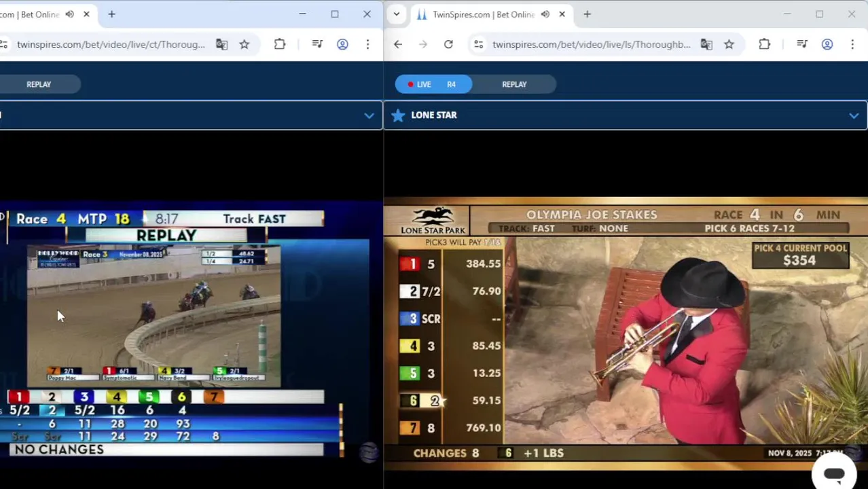Open the profile icon in the left window
Viewport: 868px width, 489px height.
click(342, 44)
